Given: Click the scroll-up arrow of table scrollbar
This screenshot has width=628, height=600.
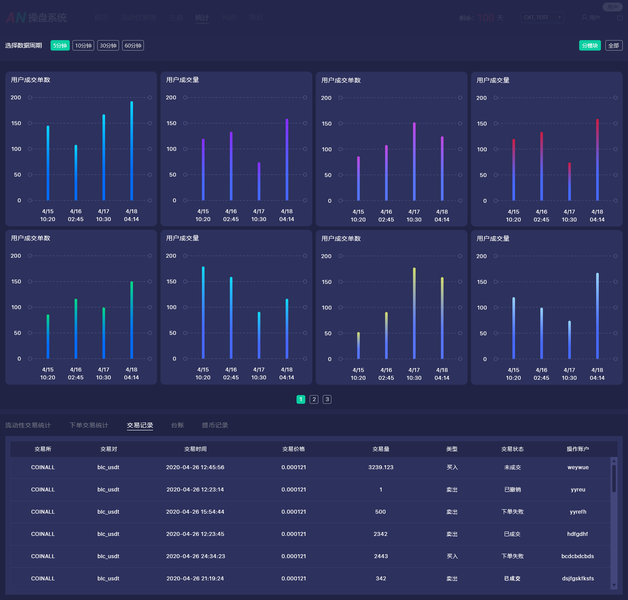Looking at the screenshot, I should [614, 461].
